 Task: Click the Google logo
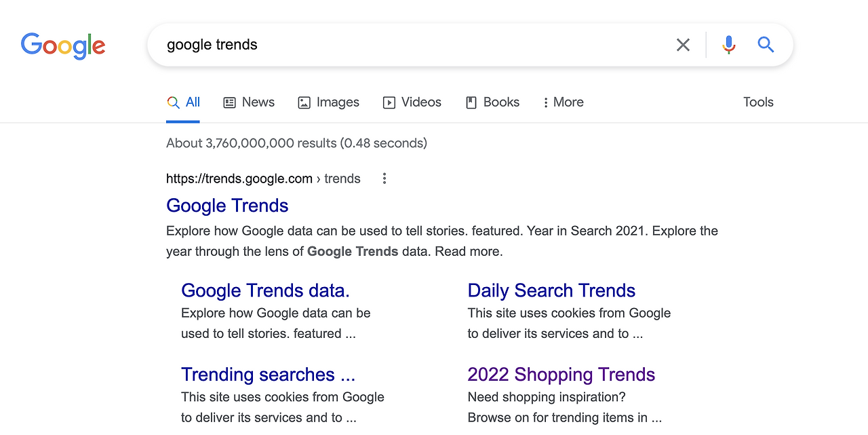63,45
